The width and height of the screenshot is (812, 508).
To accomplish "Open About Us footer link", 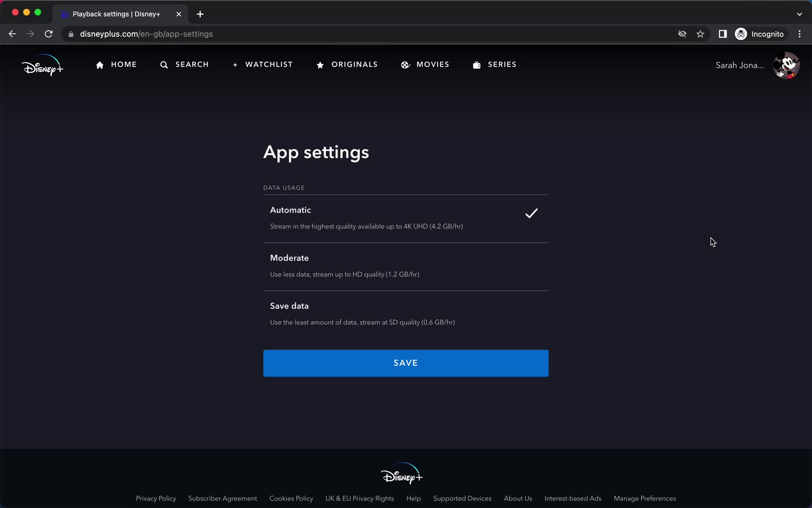I will click(518, 498).
